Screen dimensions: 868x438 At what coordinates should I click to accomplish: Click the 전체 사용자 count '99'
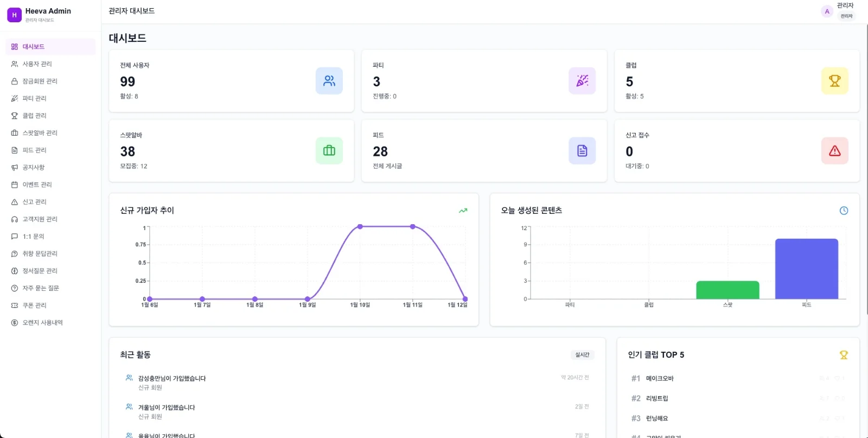coord(127,81)
